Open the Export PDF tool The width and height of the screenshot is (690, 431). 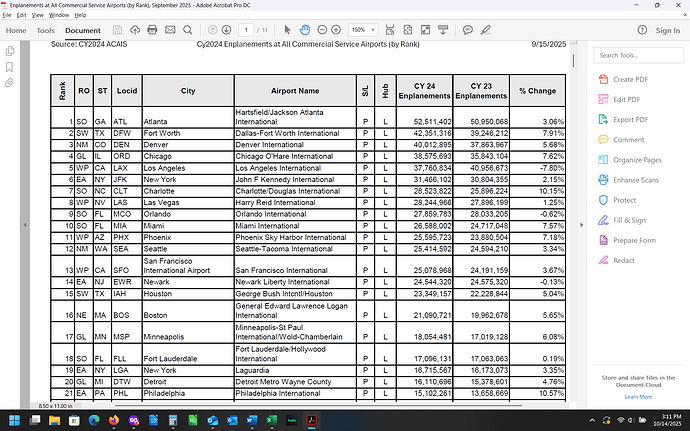point(628,119)
